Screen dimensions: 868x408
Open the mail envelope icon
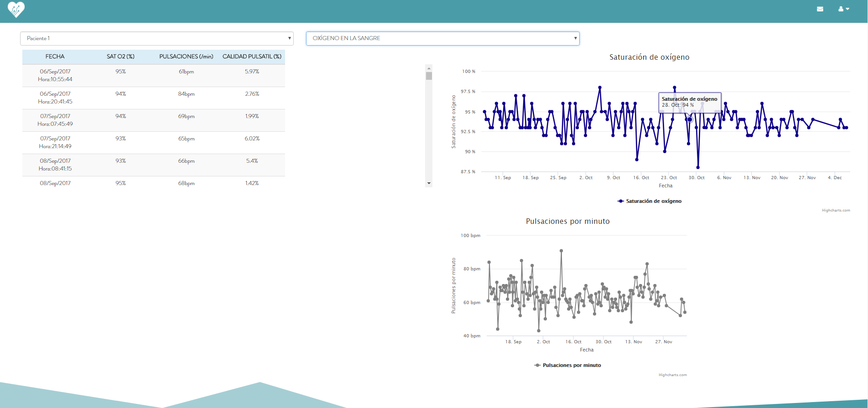coord(820,9)
